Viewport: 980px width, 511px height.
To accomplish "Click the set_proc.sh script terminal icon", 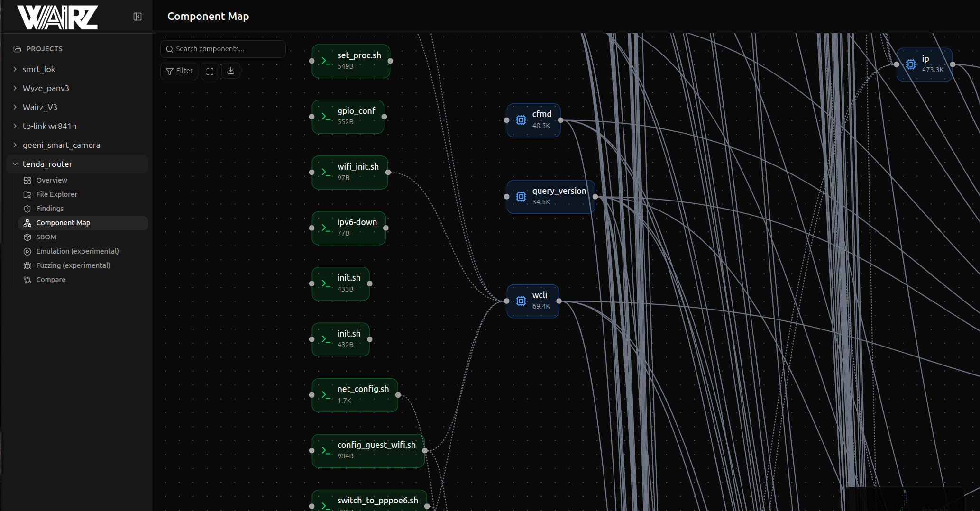I will [x=326, y=61].
